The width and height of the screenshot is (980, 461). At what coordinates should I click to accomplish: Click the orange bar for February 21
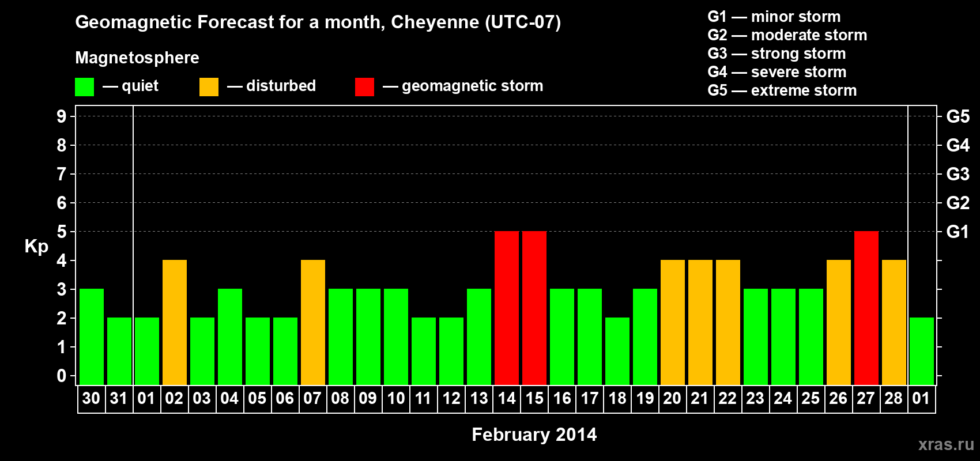pyautogui.click(x=700, y=323)
